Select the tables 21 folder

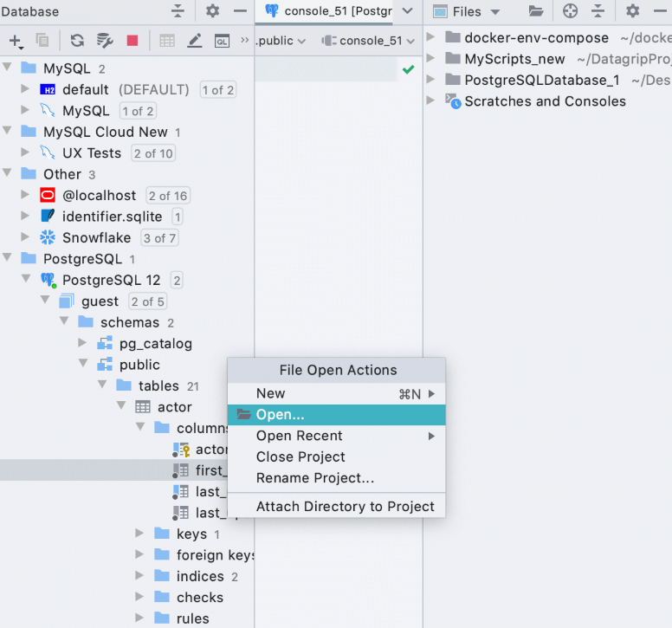pyautogui.click(x=158, y=385)
